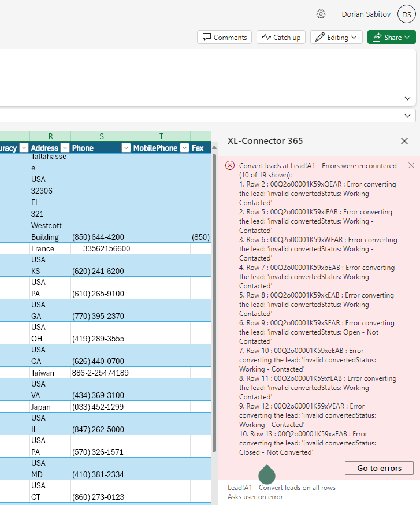Select column S header

coord(101,136)
